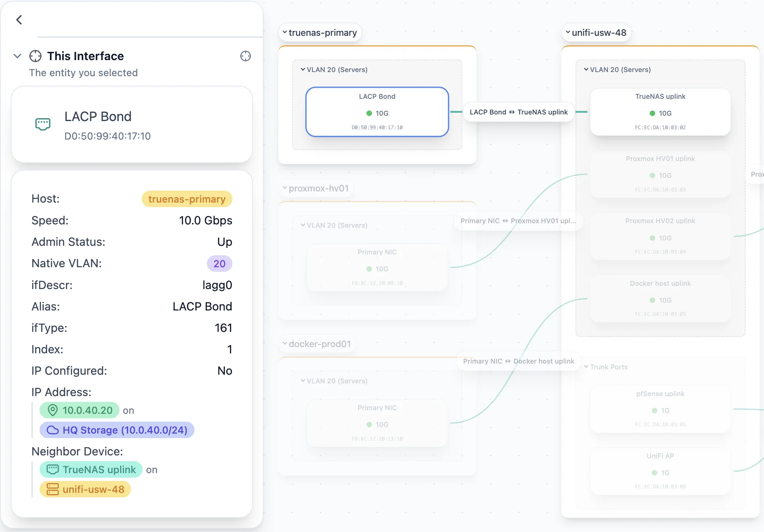Go back using the left arrow
The height and width of the screenshot is (532, 764).
tap(19, 20)
